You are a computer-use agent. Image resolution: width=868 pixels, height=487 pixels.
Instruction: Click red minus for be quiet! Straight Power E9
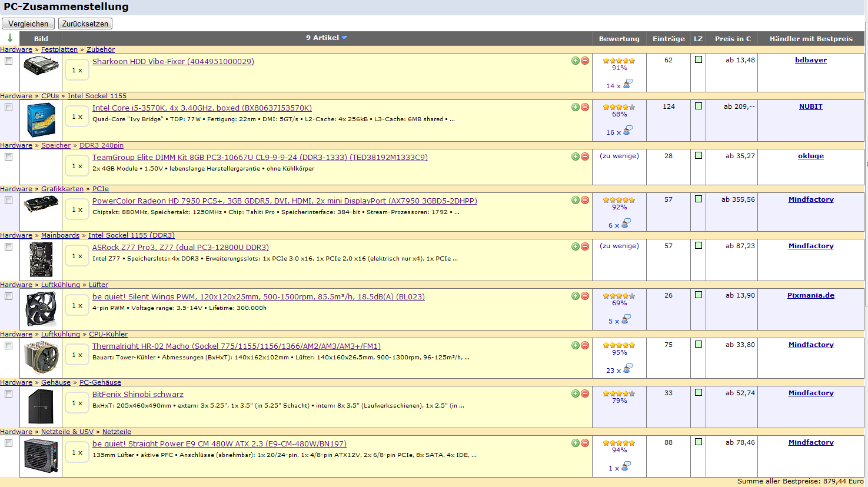(585, 443)
